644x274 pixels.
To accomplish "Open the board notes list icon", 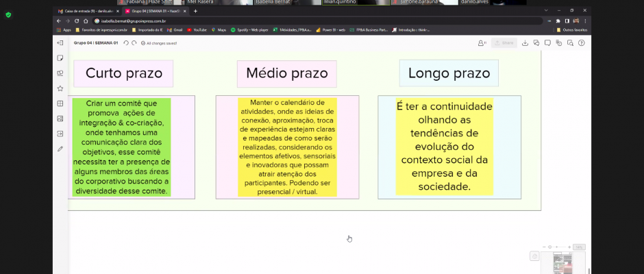I will pyautogui.click(x=558, y=42).
